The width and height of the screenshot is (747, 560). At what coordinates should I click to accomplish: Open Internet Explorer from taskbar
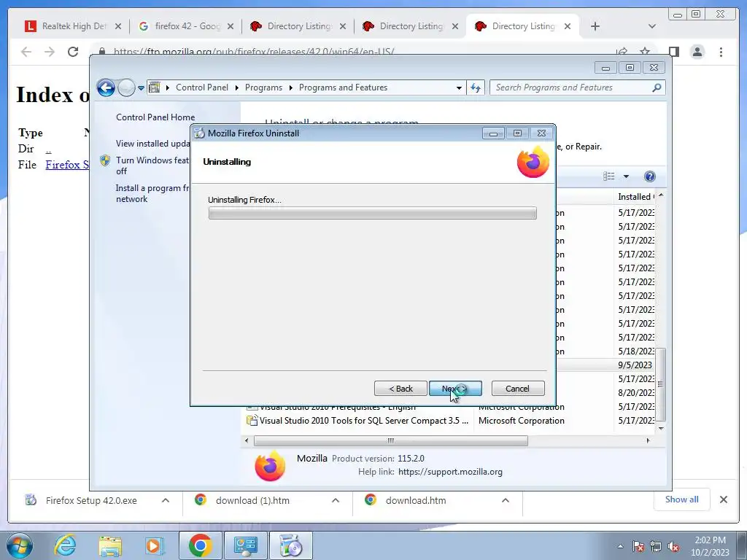click(x=65, y=545)
